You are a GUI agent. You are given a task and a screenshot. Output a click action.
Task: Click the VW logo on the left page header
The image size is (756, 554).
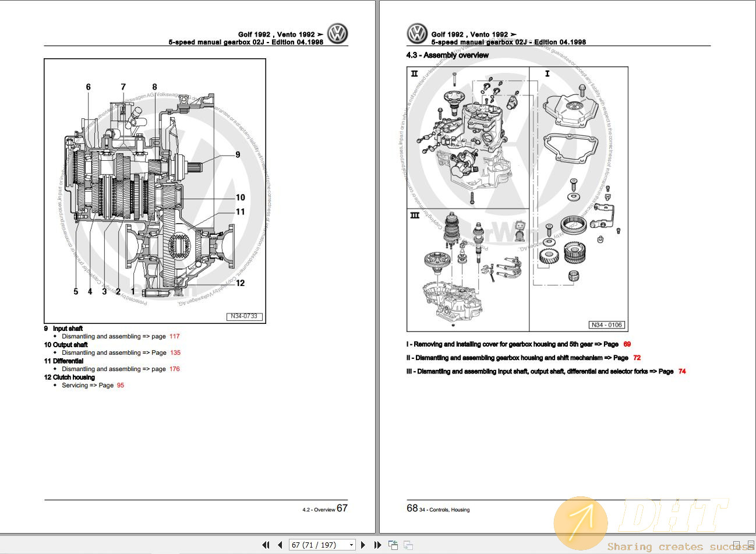[x=337, y=34]
